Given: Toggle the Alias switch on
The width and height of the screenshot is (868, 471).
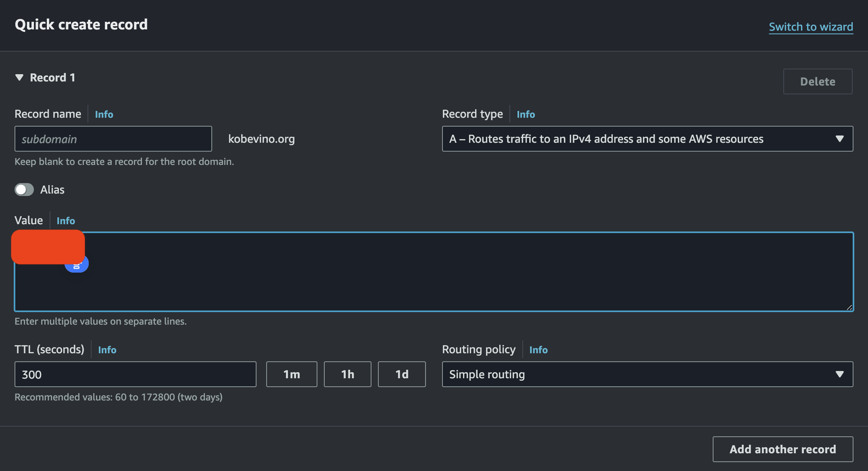Looking at the screenshot, I should click(x=24, y=190).
